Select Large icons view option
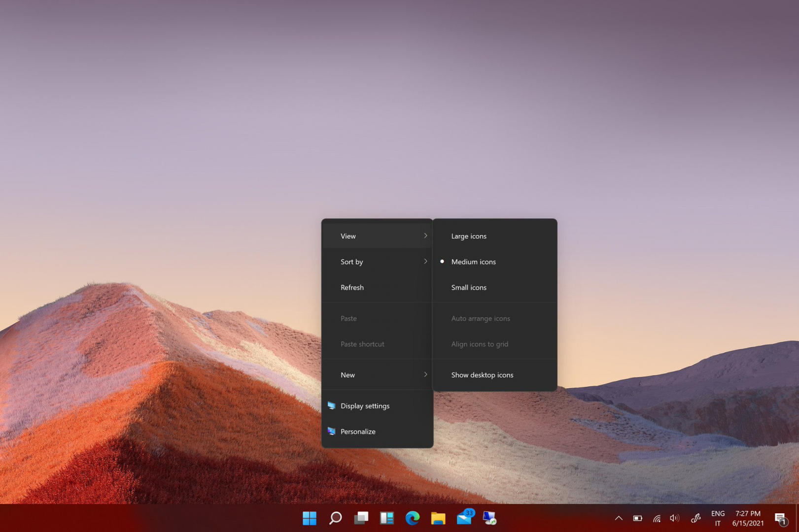 pos(469,236)
